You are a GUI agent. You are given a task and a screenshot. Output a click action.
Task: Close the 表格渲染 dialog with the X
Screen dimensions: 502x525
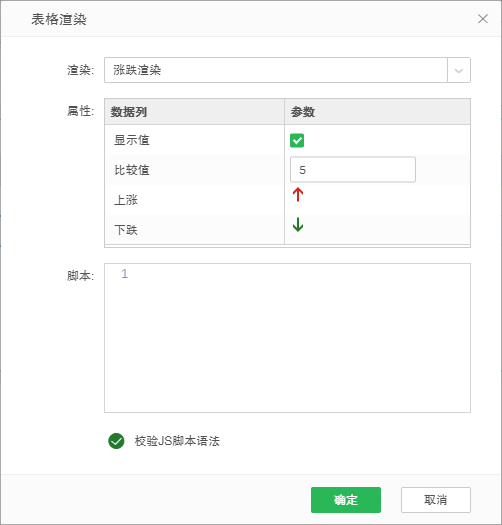coord(483,19)
